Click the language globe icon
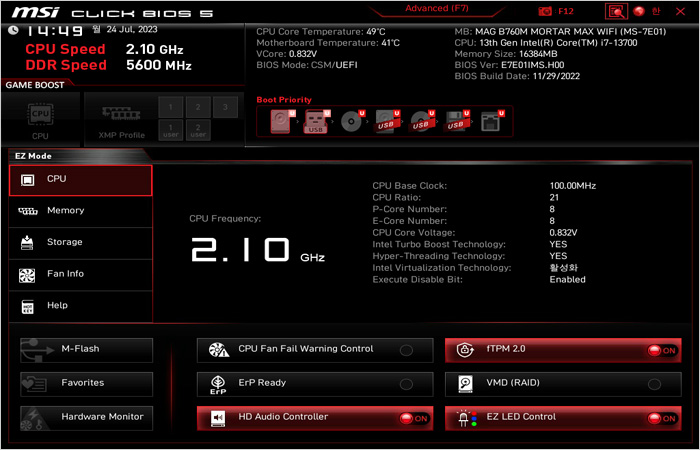The image size is (700, 450). 640,11
